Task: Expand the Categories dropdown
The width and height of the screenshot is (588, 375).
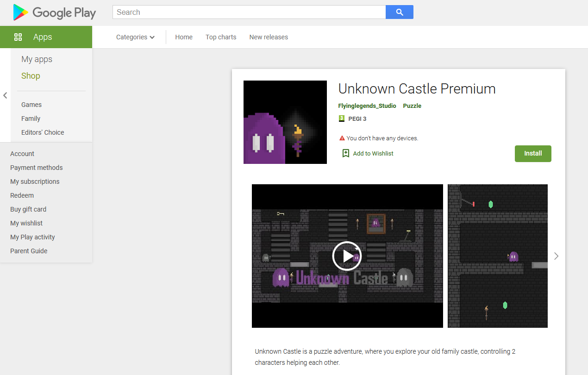Action: point(135,37)
